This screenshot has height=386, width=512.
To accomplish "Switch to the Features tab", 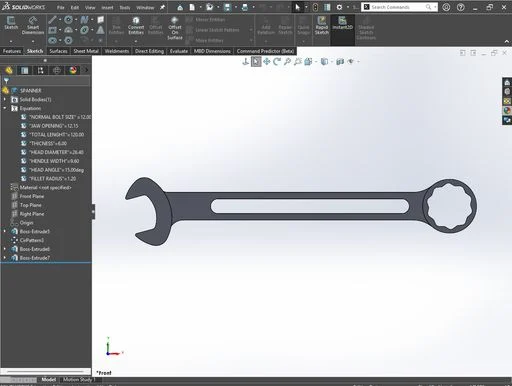I will pos(12,51).
